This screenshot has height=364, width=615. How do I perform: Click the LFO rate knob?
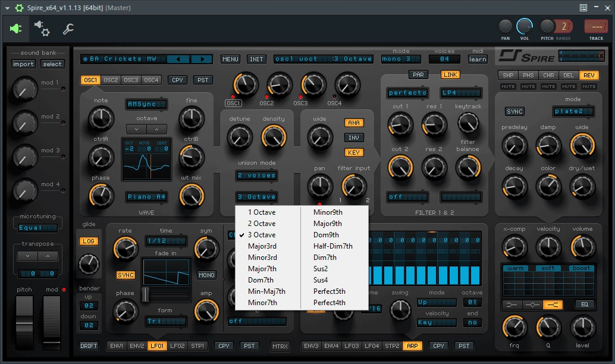click(x=125, y=249)
